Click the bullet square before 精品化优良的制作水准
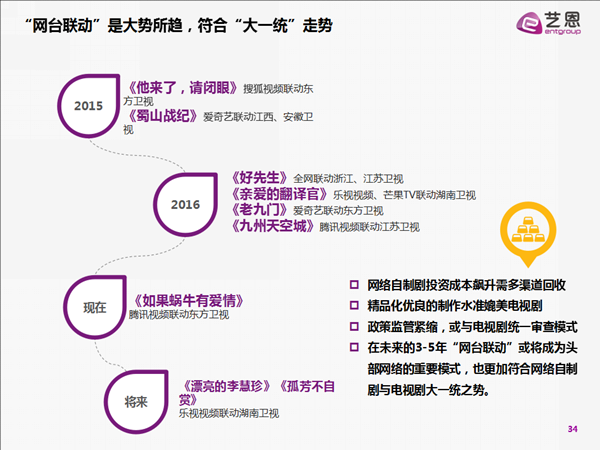The image size is (600, 450). [354, 305]
